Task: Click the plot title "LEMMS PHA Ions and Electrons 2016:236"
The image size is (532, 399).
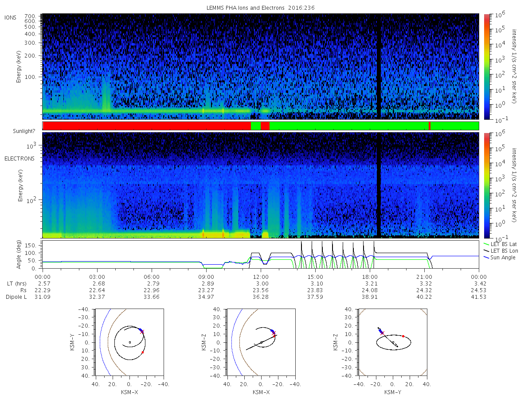Action: click(261, 8)
